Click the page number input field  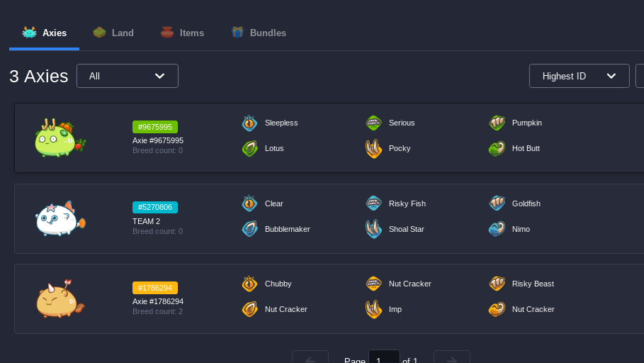tap(384, 357)
